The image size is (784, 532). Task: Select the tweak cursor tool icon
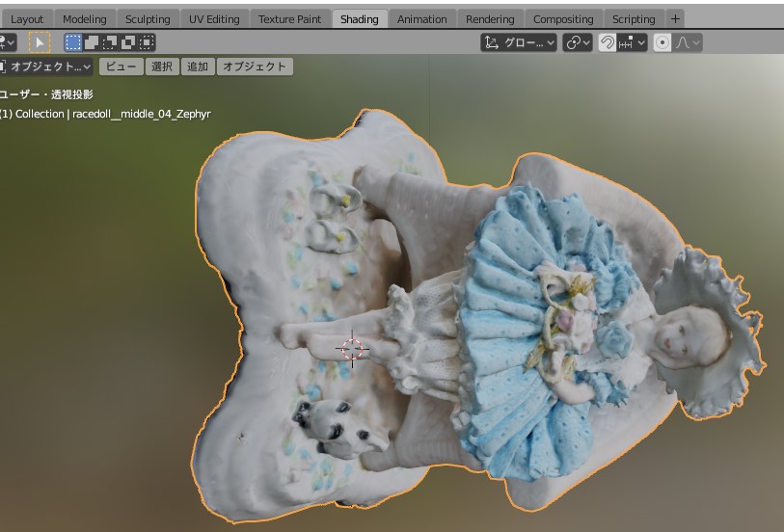[x=39, y=42]
